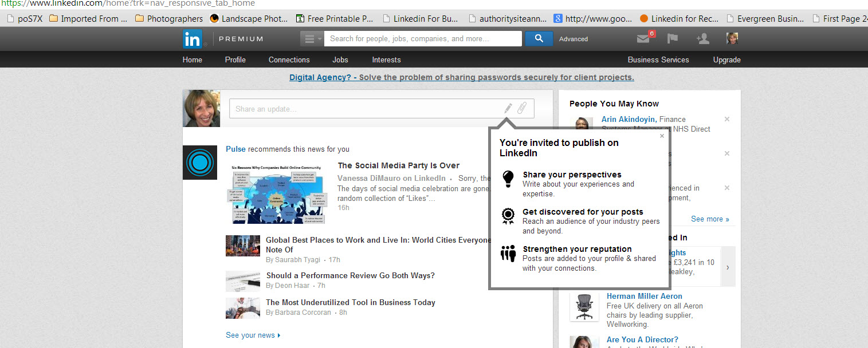Open the Connections menu
The width and height of the screenshot is (868, 348).
point(289,60)
